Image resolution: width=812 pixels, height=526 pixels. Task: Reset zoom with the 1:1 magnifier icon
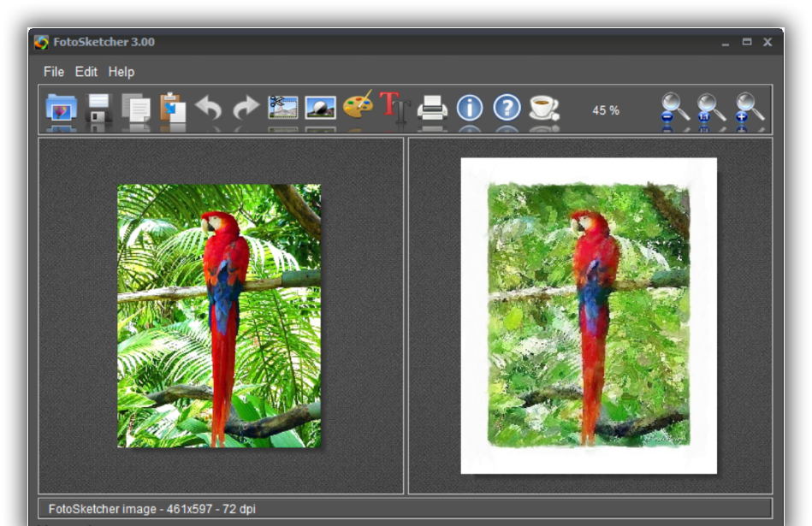pyautogui.click(x=712, y=108)
